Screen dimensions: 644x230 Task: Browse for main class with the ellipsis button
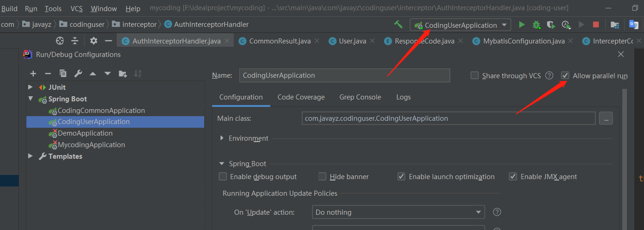pyautogui.click(x=606, y=118)
